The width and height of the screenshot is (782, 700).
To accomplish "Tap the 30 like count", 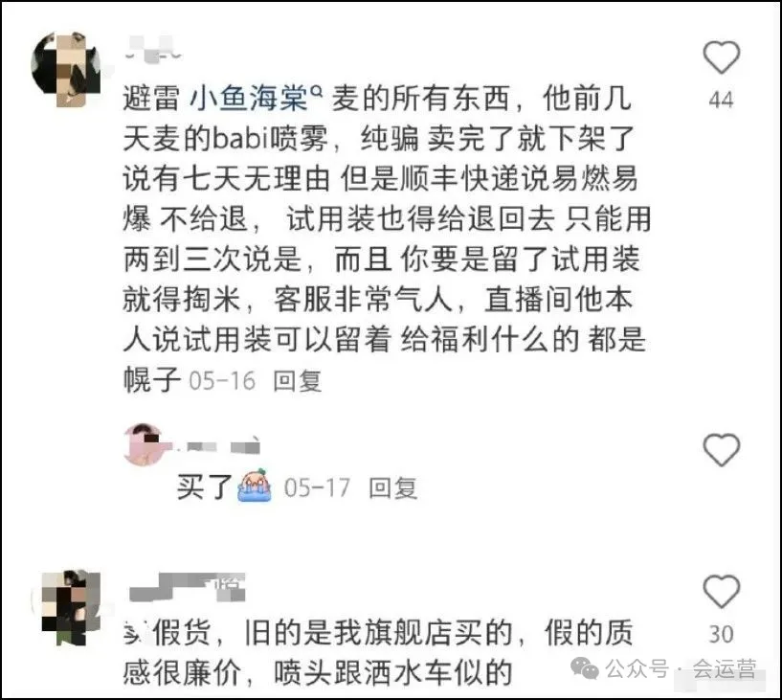I will pos(721,634).
